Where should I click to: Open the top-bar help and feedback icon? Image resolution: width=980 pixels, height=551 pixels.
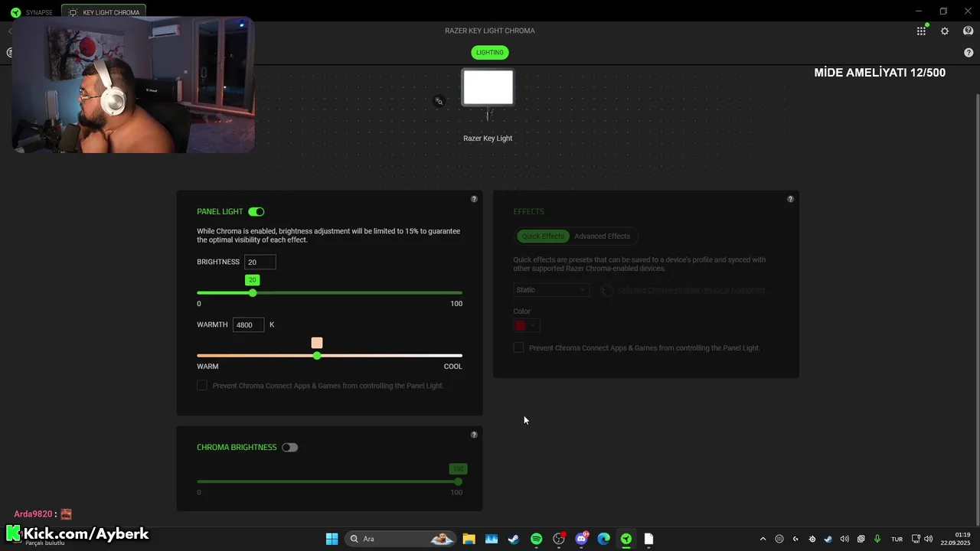(x=968, y=31)
